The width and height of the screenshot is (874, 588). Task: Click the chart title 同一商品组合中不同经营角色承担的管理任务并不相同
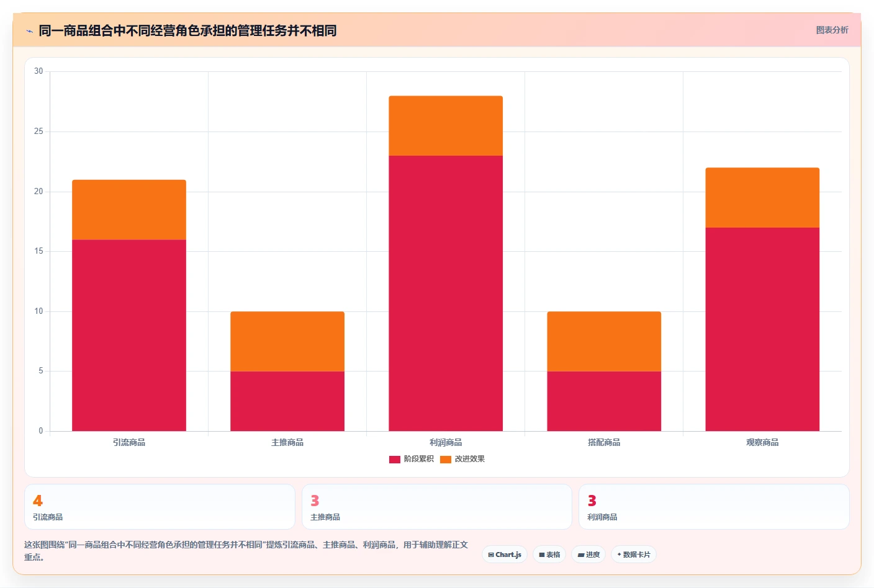(x=187, y=30)
